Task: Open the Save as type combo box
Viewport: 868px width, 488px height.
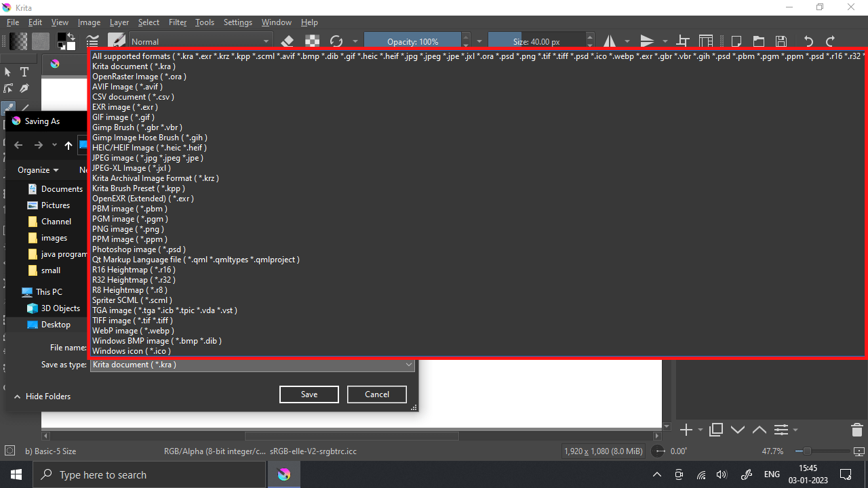Action: pos(252,365)
